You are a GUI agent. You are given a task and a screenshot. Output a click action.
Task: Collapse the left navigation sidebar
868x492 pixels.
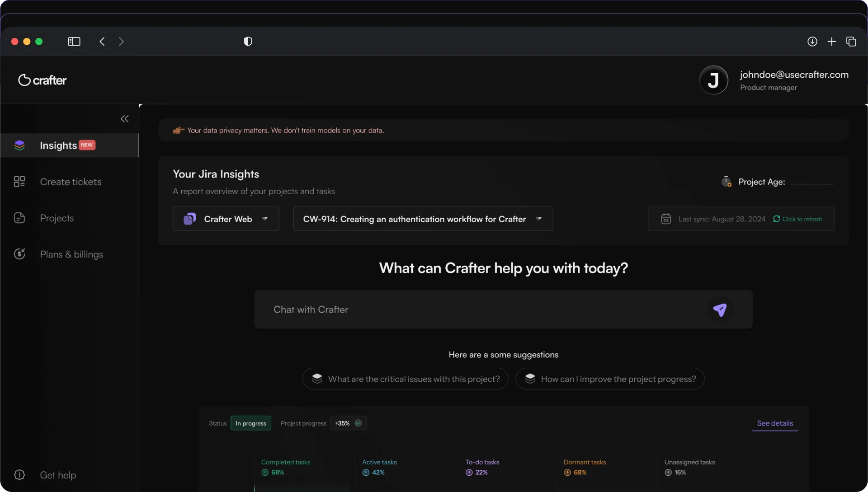pyautogui.click(x=124, y=118)
